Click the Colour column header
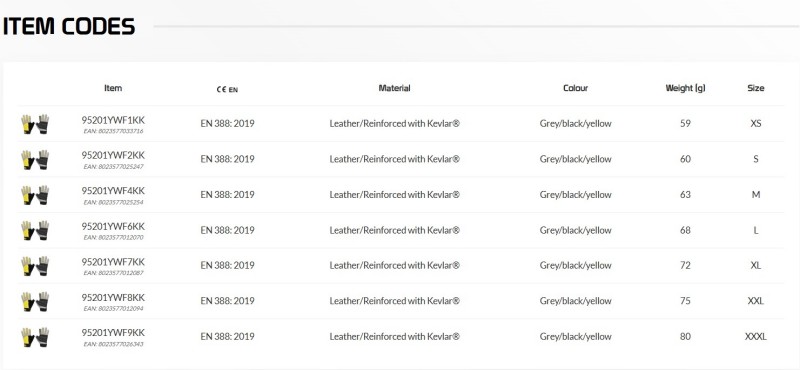The width and height of the screenshot is (800, 370). 576,88
